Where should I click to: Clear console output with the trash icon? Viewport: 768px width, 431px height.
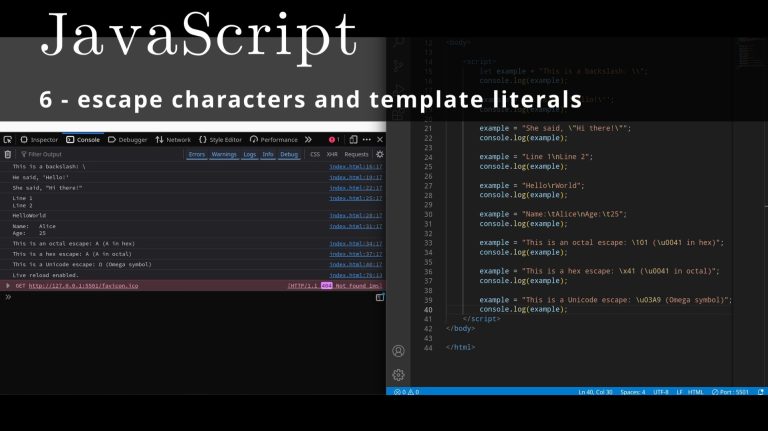[x=8, y=154]
